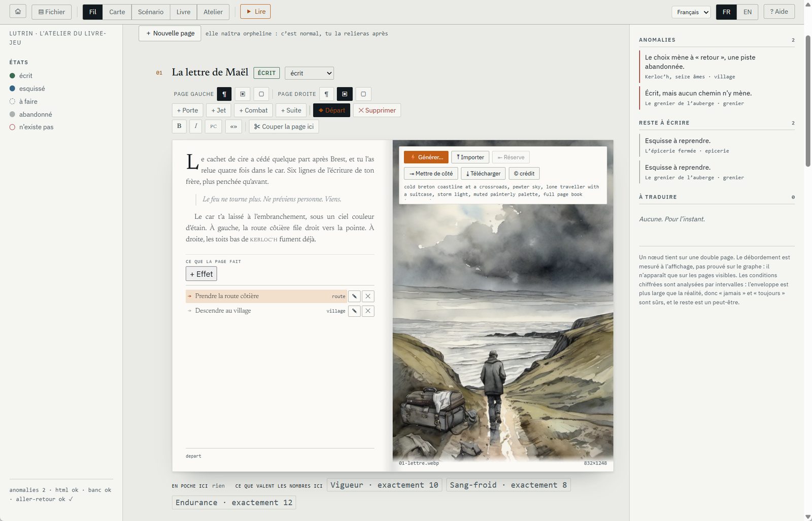
Task: Open the écrit status dropdown
Action: 309,73
